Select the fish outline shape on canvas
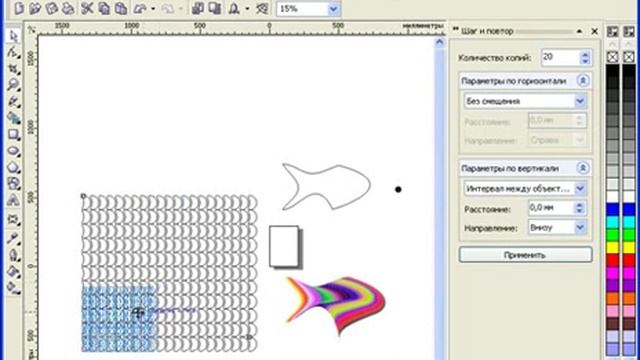 (x=327, y=187)
